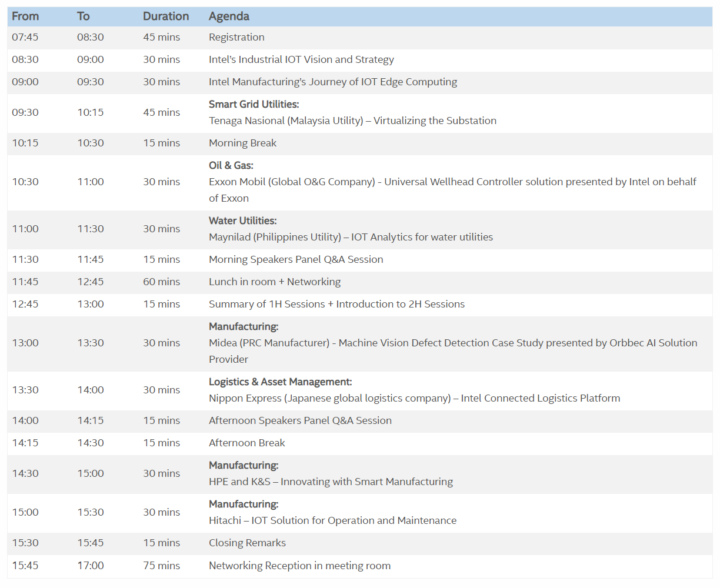Click the '12:45' start time of the Summary session
This screenshot has width=720, height=588.
point(25,304)
